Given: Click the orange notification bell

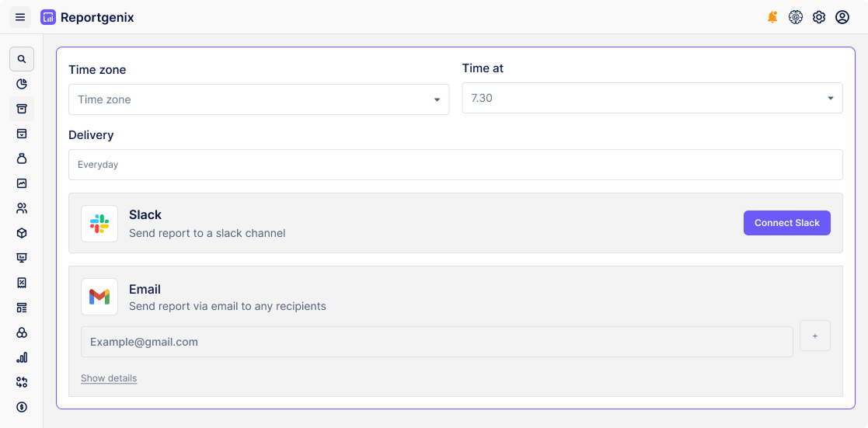Looking at the screenshot, I should coord(772,17).
